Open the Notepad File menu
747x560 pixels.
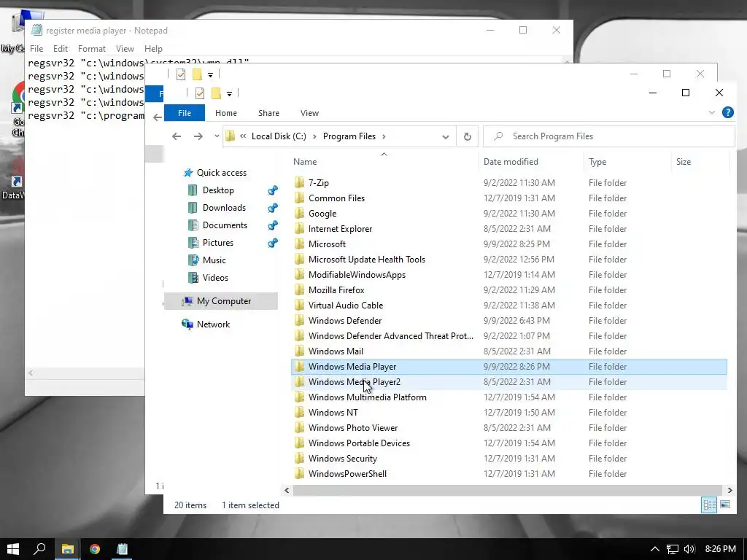[36, 49]
